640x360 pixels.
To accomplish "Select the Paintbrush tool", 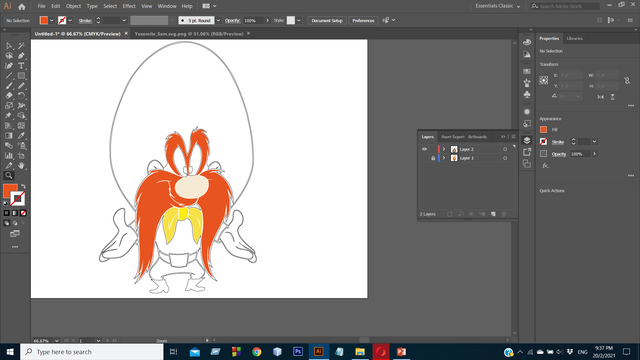I will 9,86.
